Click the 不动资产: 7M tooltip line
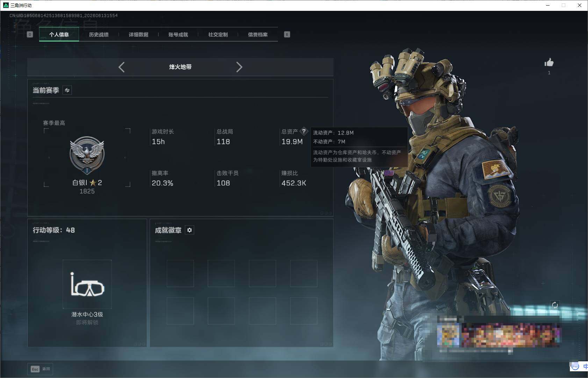 (329, 141)
